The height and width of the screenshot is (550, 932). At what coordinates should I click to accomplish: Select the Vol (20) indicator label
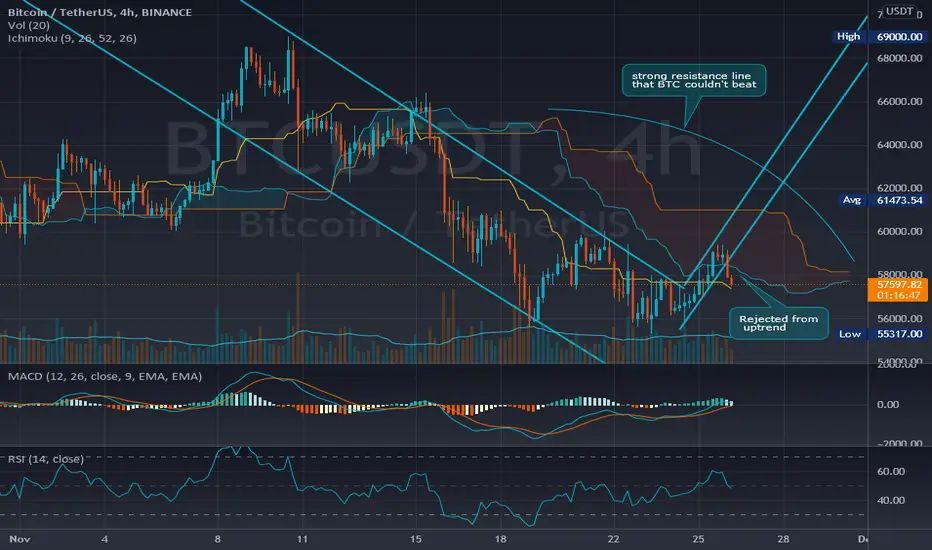coord(29,25)
